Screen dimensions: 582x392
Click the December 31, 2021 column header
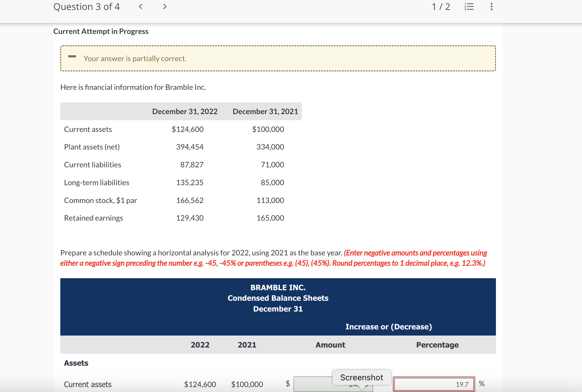point(265,111)
